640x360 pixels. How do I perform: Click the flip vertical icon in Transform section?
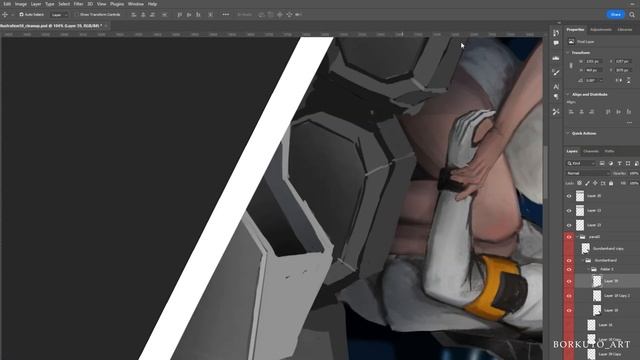[x=629, y=80]
